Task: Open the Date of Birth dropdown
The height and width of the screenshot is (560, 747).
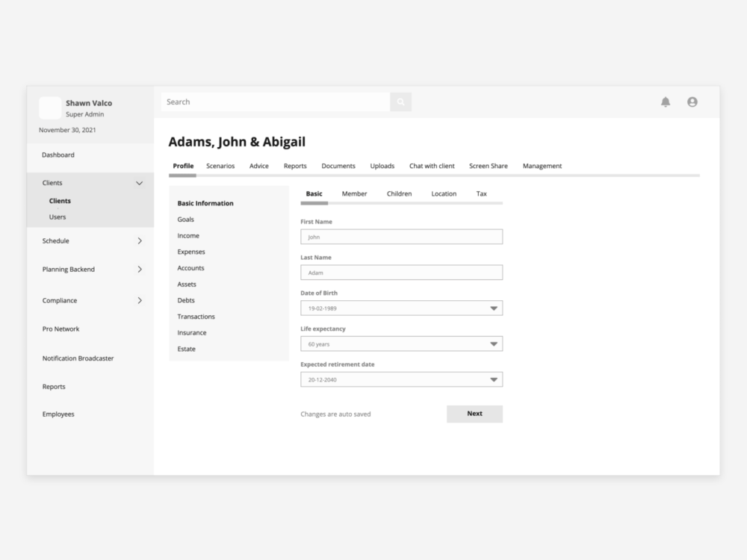Action: tap(402, 308)
